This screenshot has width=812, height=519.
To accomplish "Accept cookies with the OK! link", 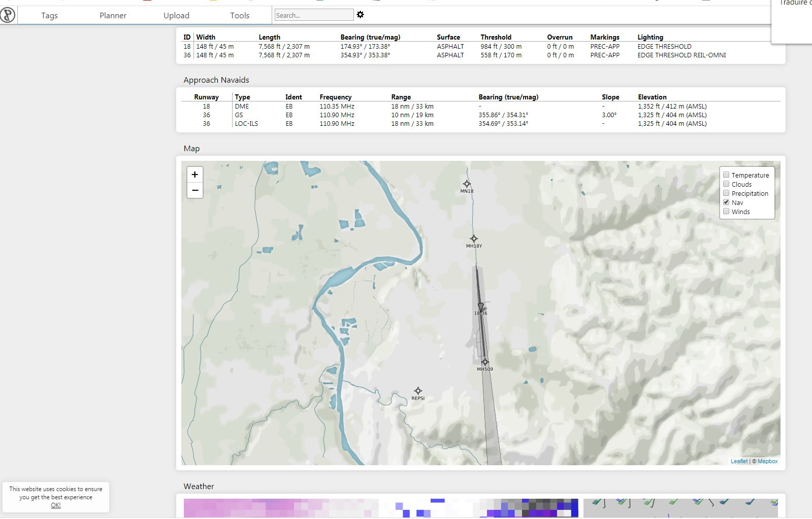I will coord(56,505).
